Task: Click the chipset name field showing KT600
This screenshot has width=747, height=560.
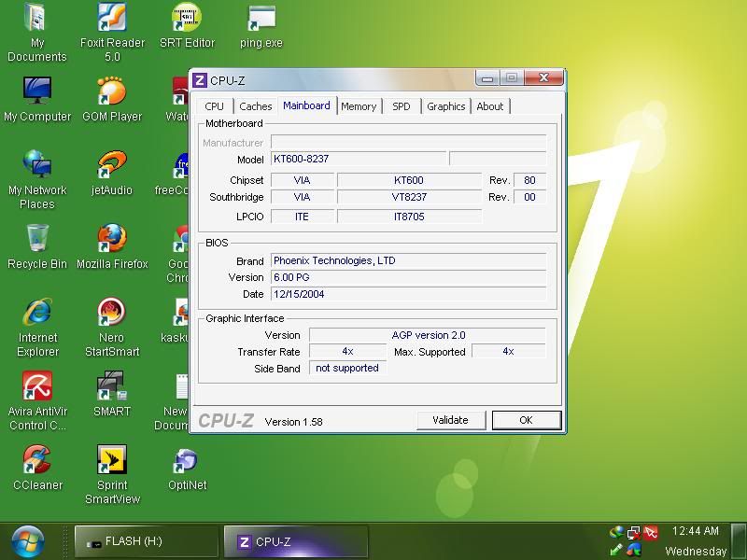Action: click(409, 180)
